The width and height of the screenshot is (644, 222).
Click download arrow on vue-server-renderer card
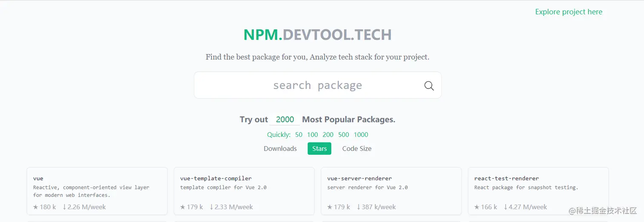tap(359, 207)
